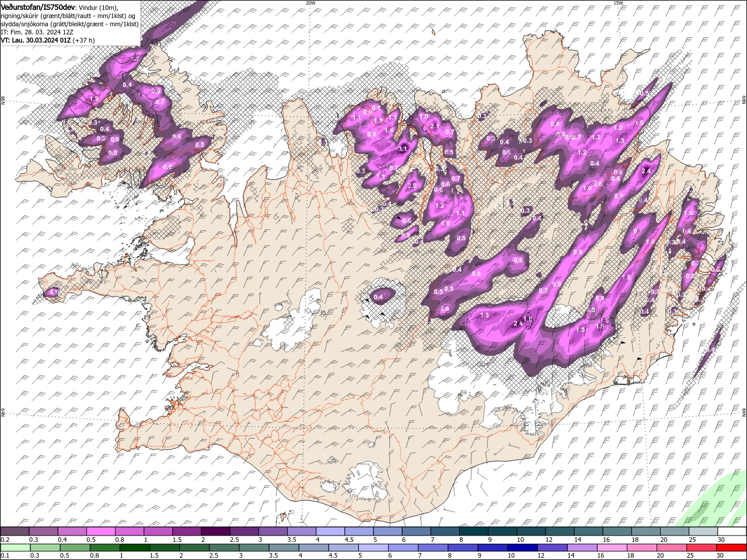Click the pale green 0.1–0.3 swatch, lower legend
Viewport: 747px width, 560px height.
point(15,548)
